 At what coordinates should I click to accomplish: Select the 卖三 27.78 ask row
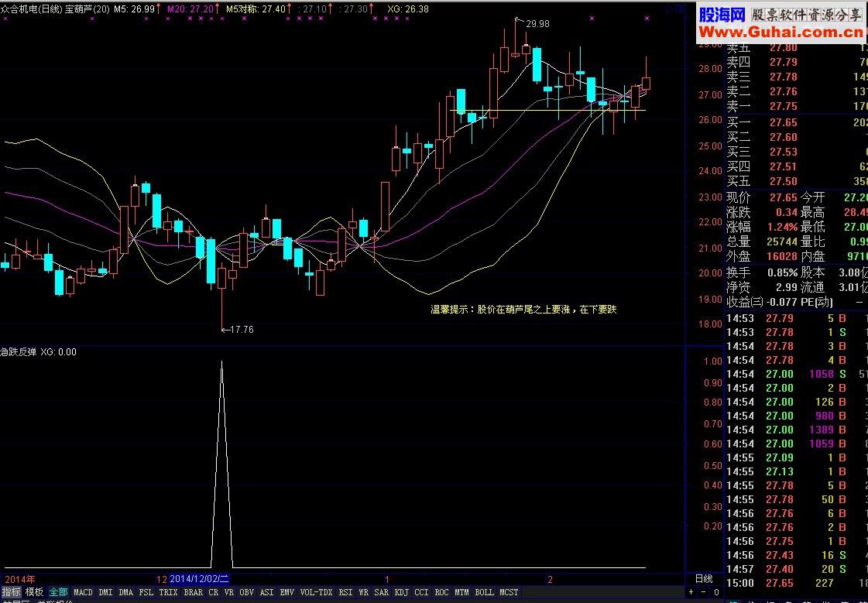pyautogui.click(x=797, y=77)
